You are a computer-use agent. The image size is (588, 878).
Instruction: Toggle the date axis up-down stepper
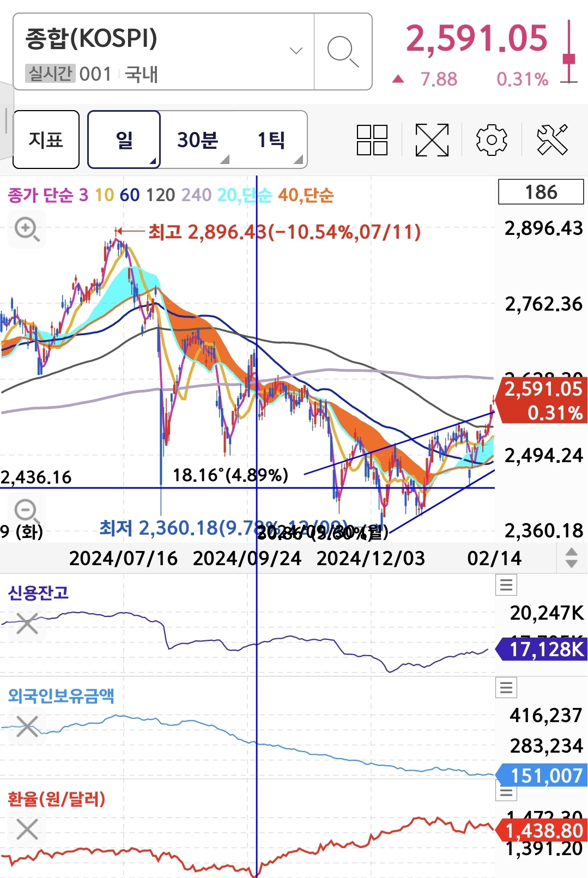click(x=572, y=558)
